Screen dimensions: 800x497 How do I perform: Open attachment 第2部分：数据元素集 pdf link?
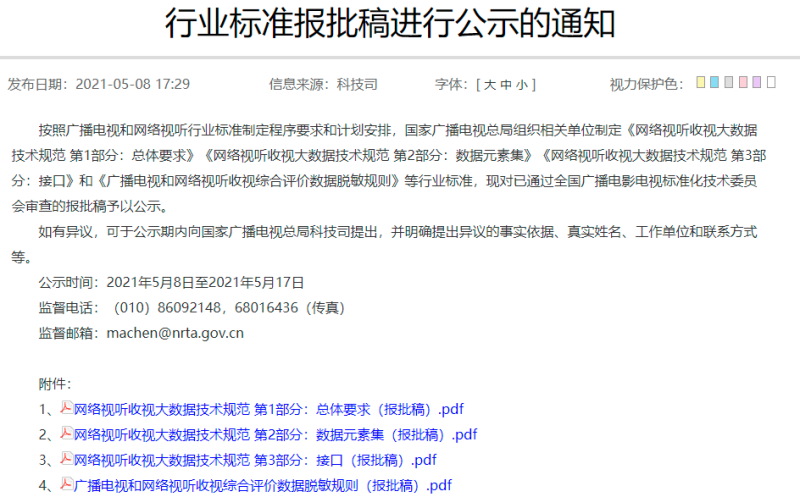pyautogui.click(x=276, y=435)
